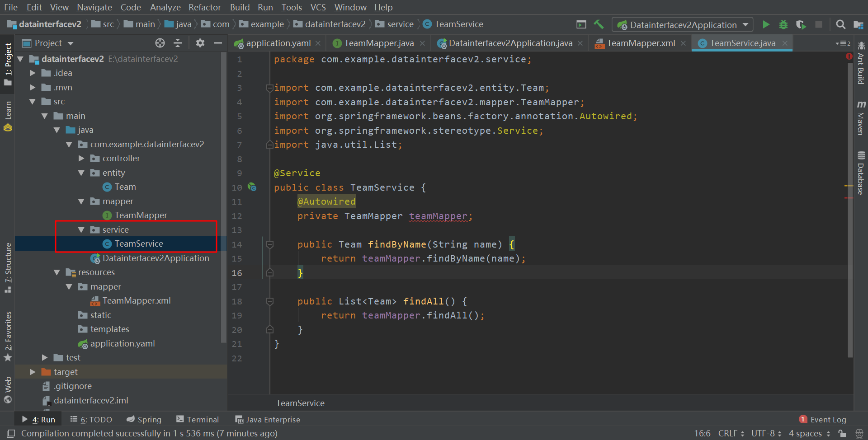Open the TODO tool window
This screenshot has width=868, height=440.
click(x=91, y=420)
